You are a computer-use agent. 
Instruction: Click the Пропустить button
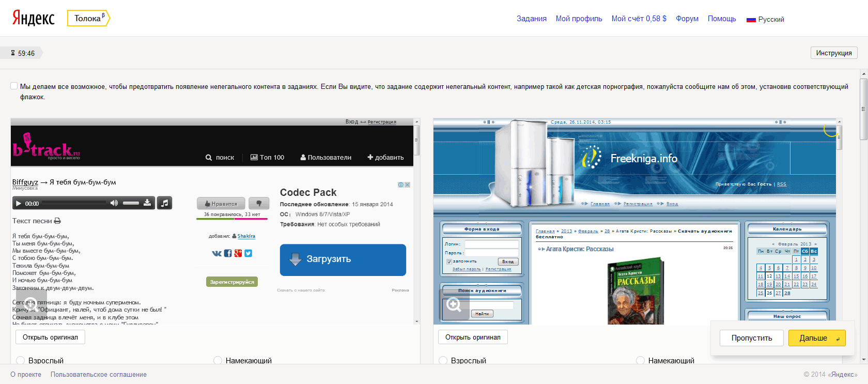(752, 338)
